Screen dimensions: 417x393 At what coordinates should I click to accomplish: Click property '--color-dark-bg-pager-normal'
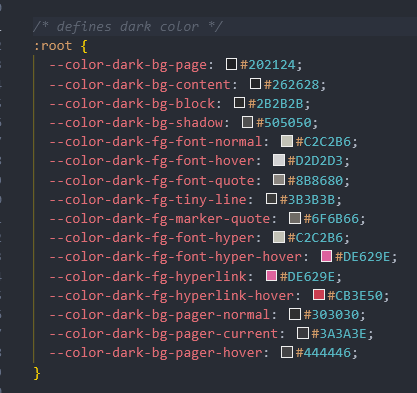tap(160, 315)
